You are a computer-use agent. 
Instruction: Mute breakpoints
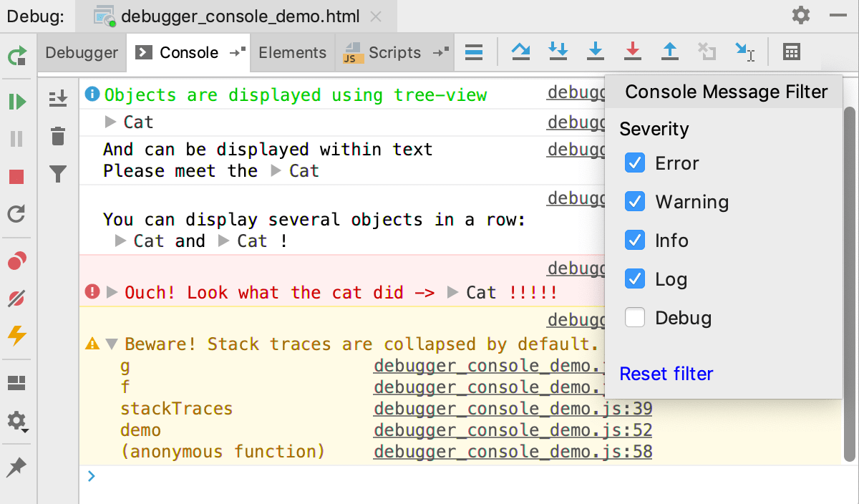16,299
